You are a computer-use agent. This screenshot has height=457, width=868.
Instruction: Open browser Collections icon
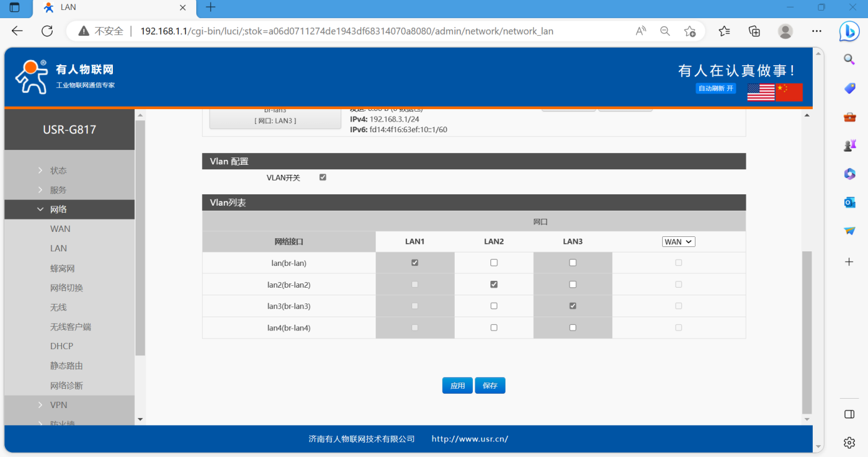coord(754,31)
